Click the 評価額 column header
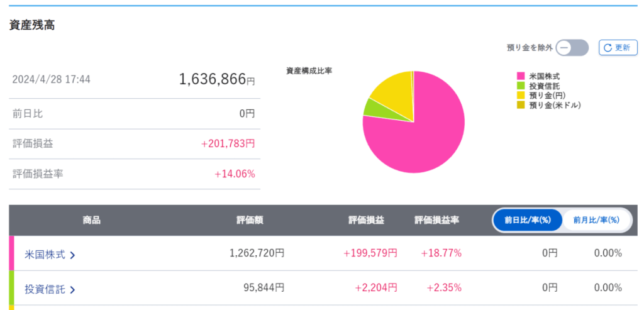This screenshot has height=310, width=644. point(250,220)
